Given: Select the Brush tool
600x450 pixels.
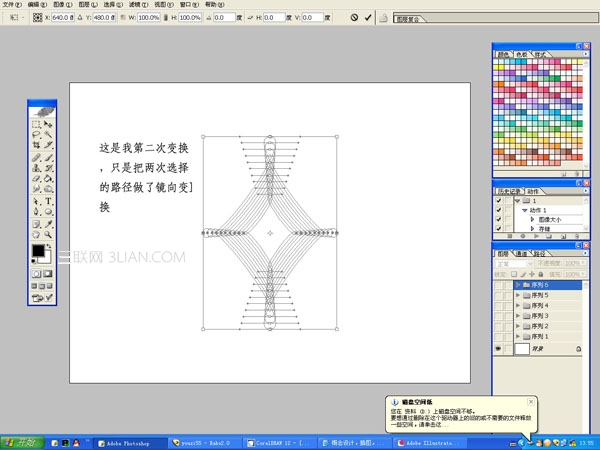Looking at the screenshot, I should pyautogui.click(x=48, y=158).
